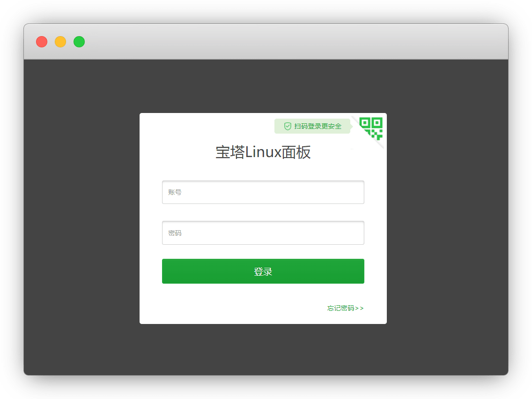Click the QR code login icon

point(371,127)
